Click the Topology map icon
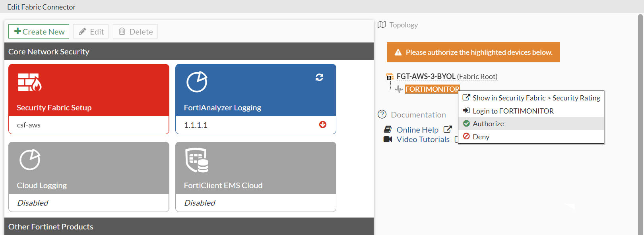644x235 pixels. coord(382,25)
